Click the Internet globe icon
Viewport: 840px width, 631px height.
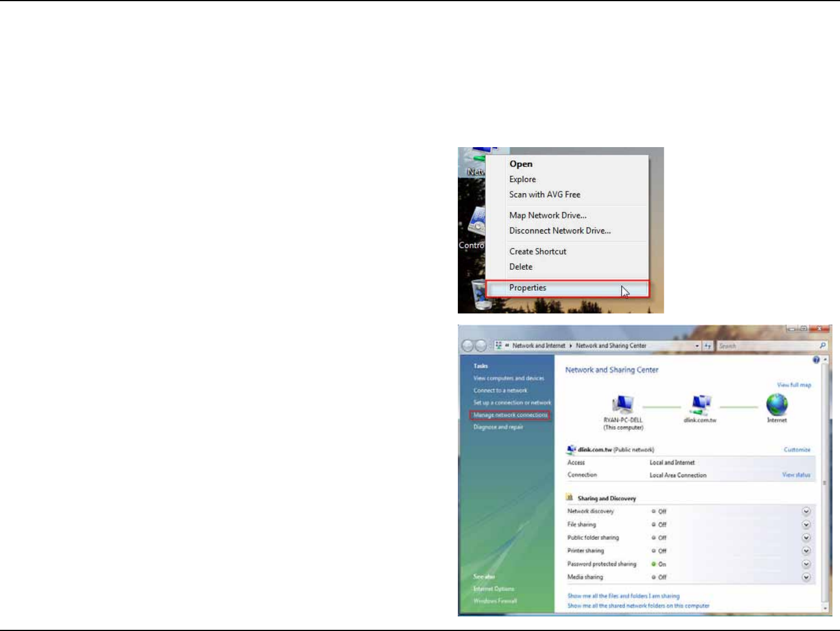(776, 404)
